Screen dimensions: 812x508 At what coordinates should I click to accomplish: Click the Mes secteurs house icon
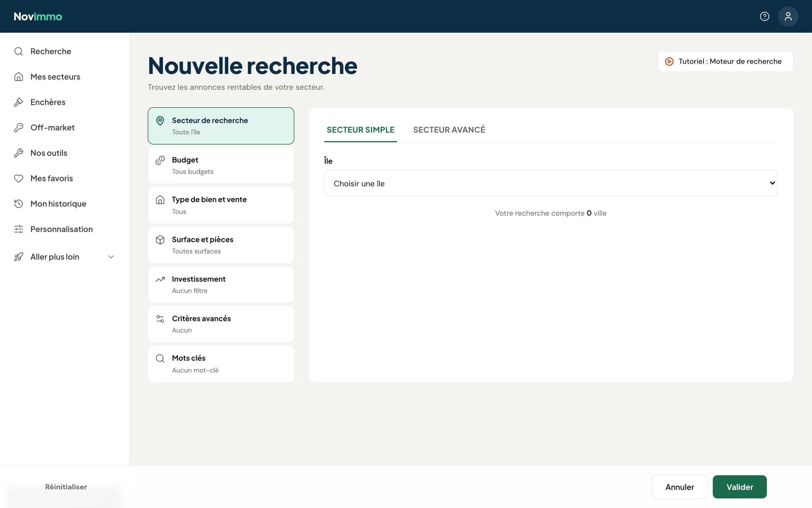(18, 76)
